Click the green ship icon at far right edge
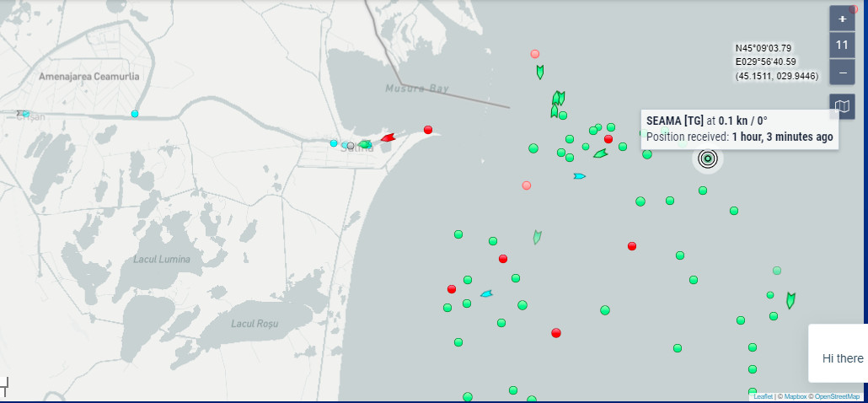Viewport: 868px width, 403px height. point(790,301)
